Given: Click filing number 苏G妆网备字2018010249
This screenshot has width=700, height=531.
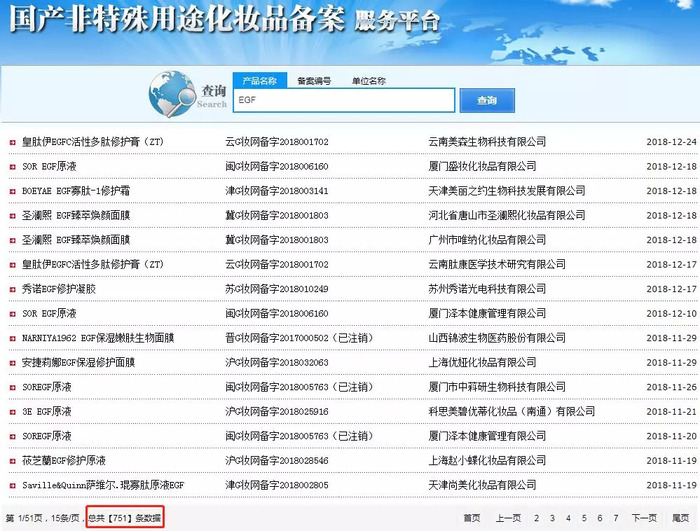Looking at the screenshot, I should point(277,289).
